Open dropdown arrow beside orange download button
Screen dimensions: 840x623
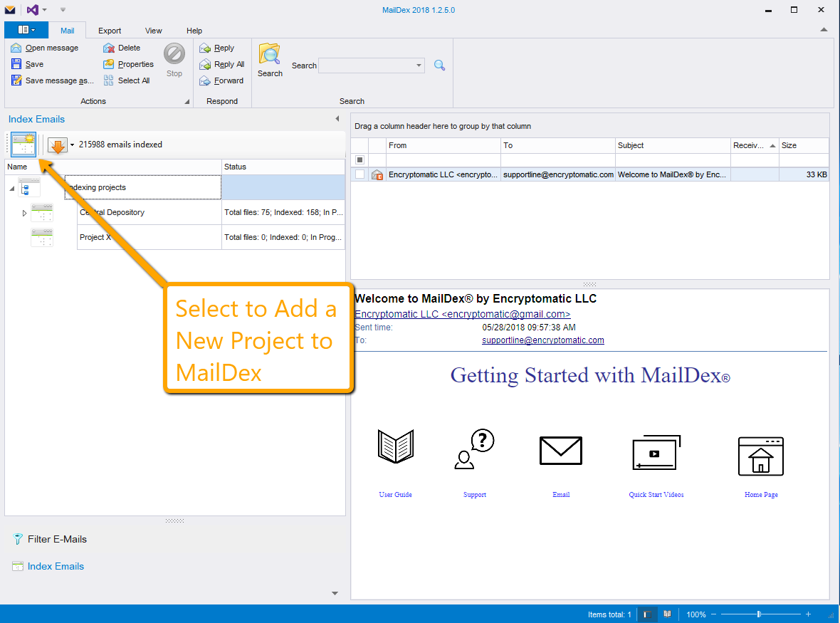[73, 145]
